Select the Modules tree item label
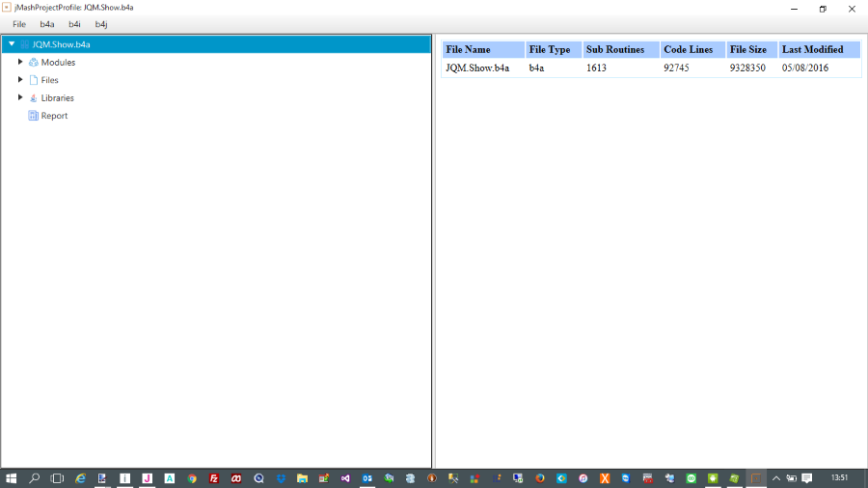This screenshot has height=488, width=868. pyautogui.click(x=58, y=63)
